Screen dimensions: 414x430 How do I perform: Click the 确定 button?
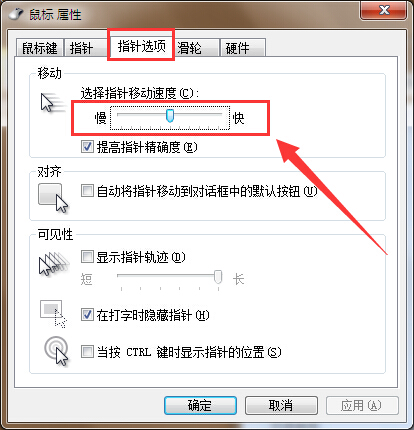coord(200,405)
